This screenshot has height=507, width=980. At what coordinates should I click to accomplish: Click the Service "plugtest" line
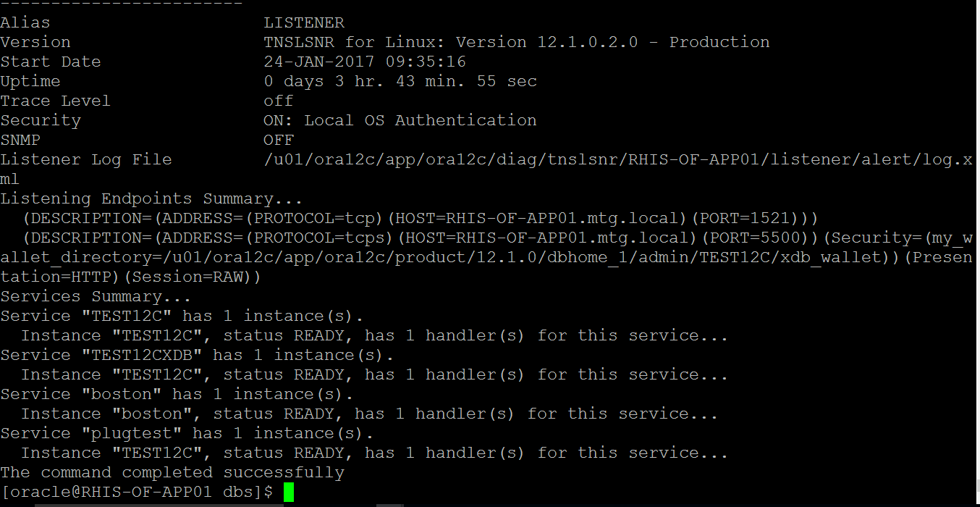pos(187,434)
